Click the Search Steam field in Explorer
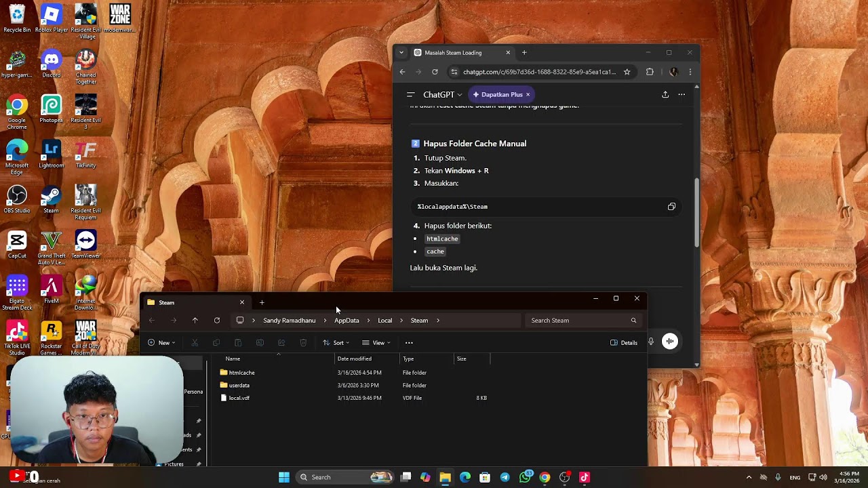 (583, 321)
